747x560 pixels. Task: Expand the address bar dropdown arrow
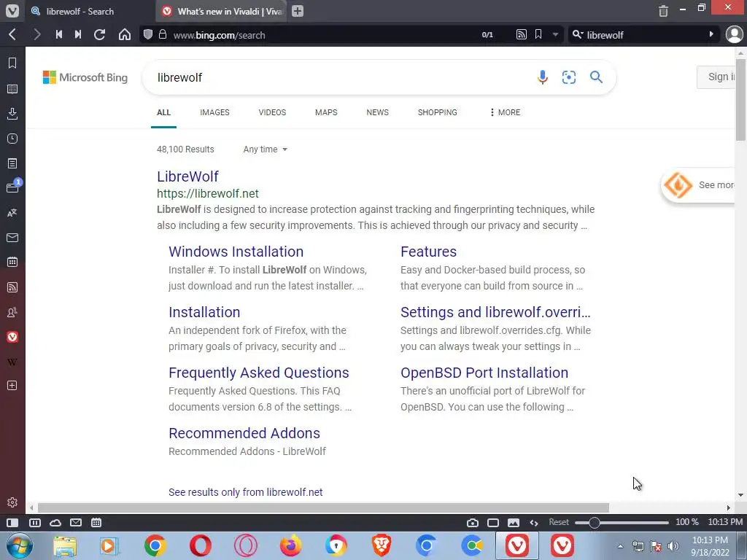point(555,35)
